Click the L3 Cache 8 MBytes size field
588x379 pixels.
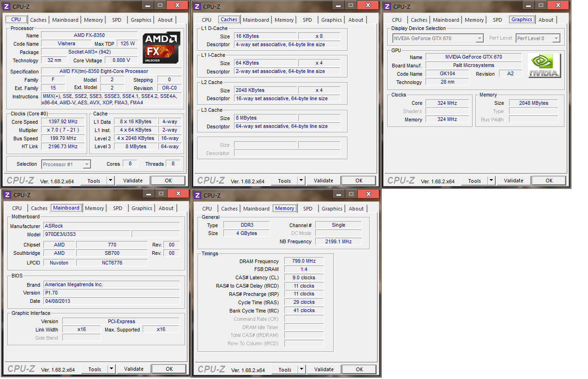(x=265, y=118)
